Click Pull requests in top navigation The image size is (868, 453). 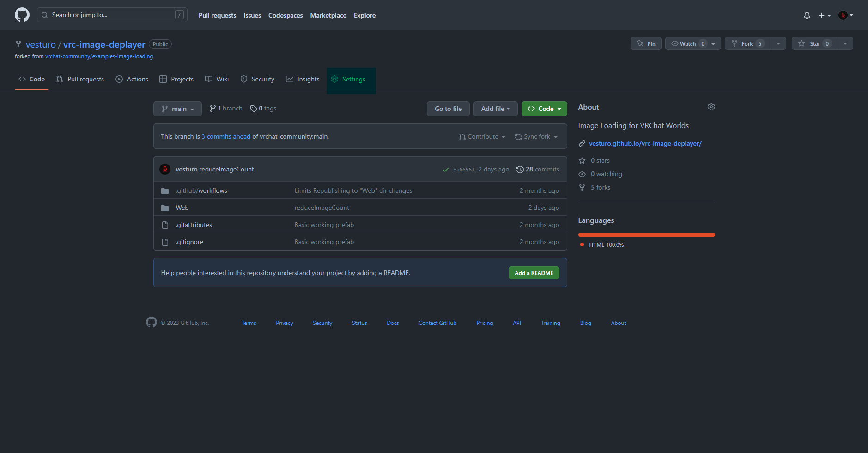pyautogui.click(x=217, y=15)
